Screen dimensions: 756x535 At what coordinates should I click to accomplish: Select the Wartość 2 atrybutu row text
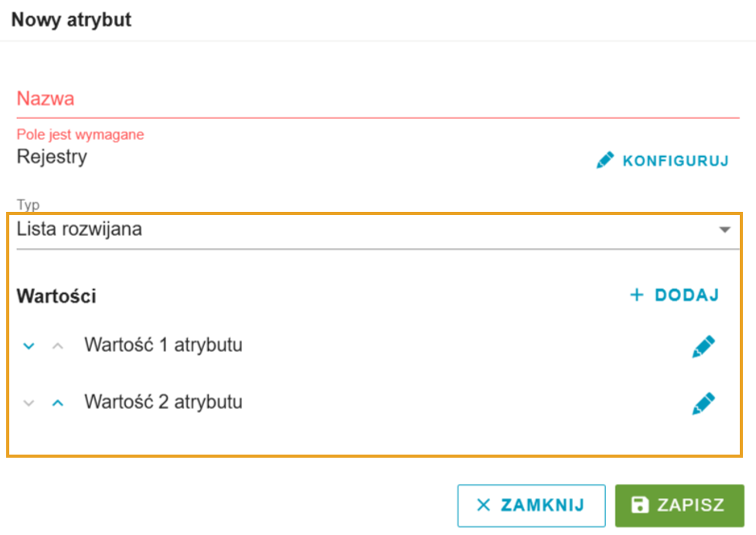click(163, 402)
